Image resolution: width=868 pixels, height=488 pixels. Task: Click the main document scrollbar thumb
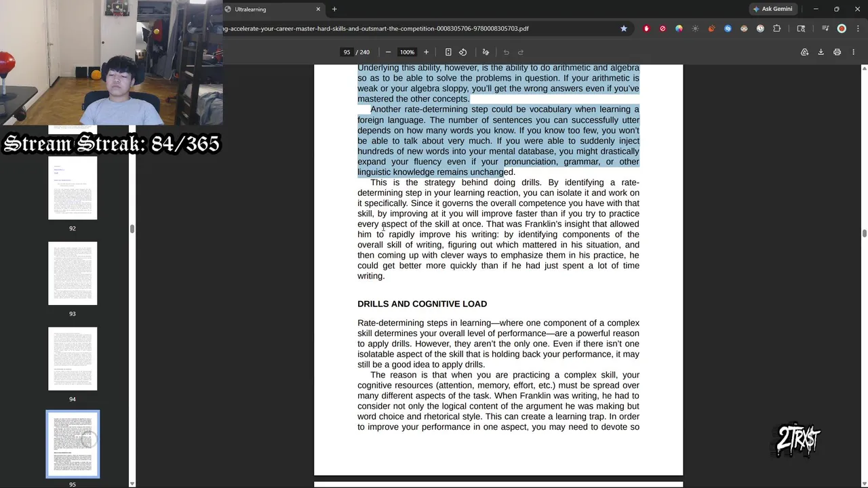pyautogui.click(x=864, y=234)
